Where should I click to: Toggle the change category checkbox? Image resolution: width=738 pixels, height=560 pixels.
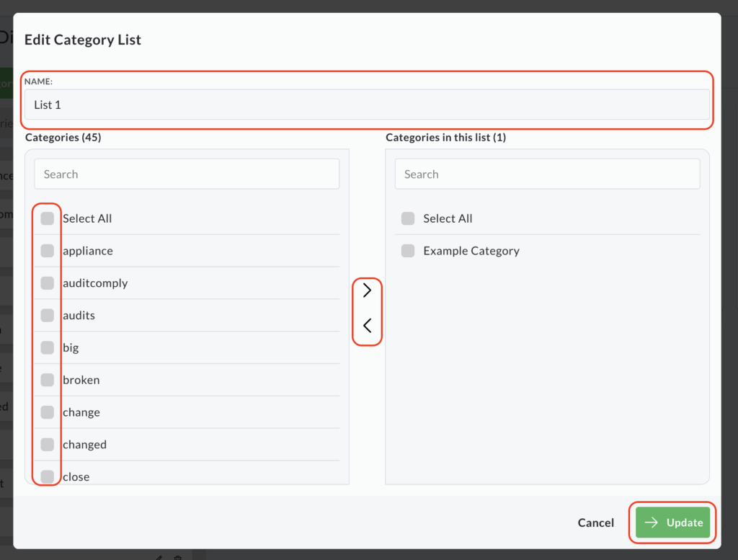(x=48, y=412)
